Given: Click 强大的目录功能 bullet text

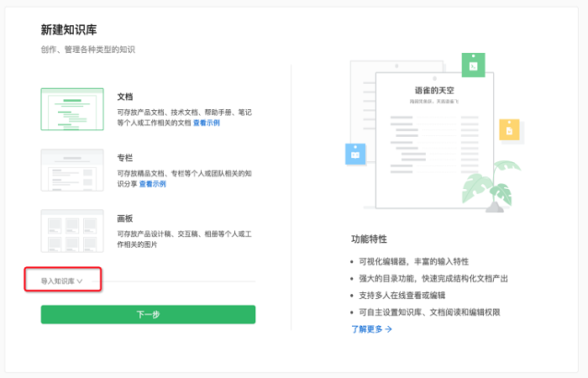Looking at the screenshot, I should pyautogui.click(x=433, y=279).
